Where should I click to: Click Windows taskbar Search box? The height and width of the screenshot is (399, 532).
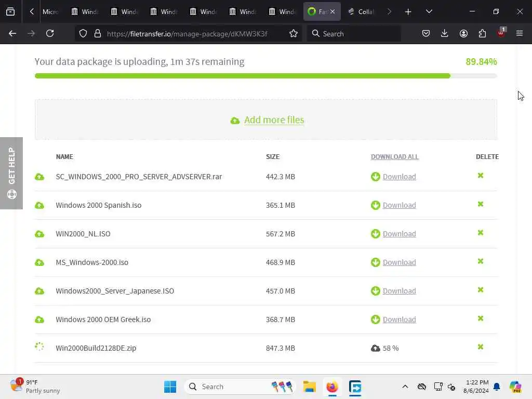pos(240,387)
